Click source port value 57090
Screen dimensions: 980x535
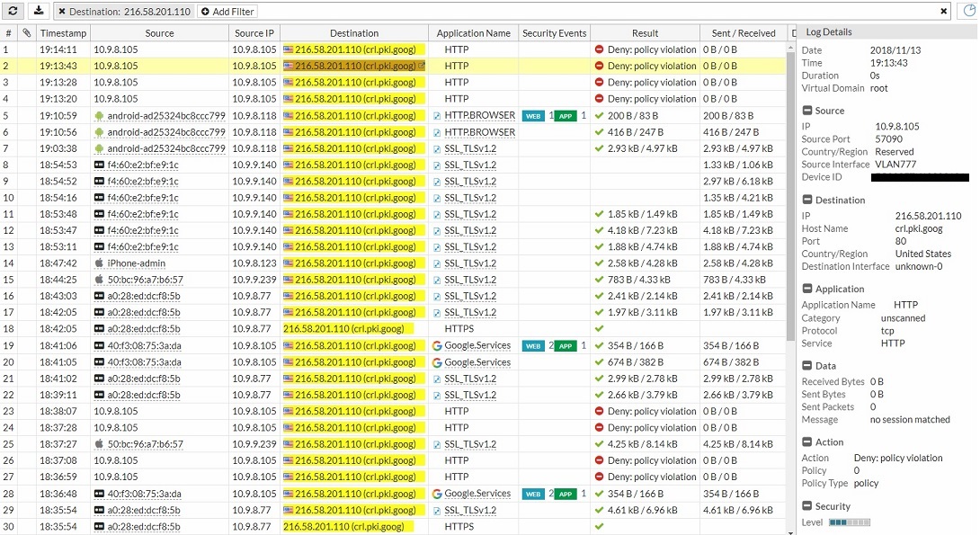point(889,138)
